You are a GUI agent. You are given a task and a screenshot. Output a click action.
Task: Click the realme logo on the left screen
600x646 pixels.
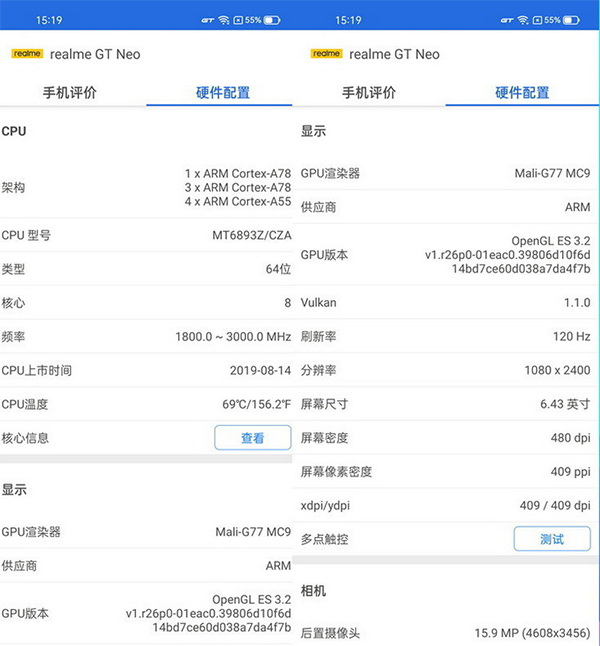[27, 54]
